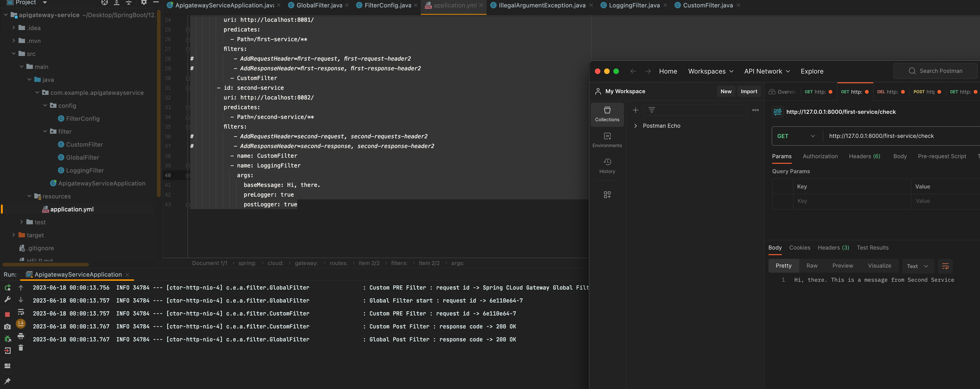Open the GET method dropdown in Postman
Screen dimensions: 980x389
(796, 136)
